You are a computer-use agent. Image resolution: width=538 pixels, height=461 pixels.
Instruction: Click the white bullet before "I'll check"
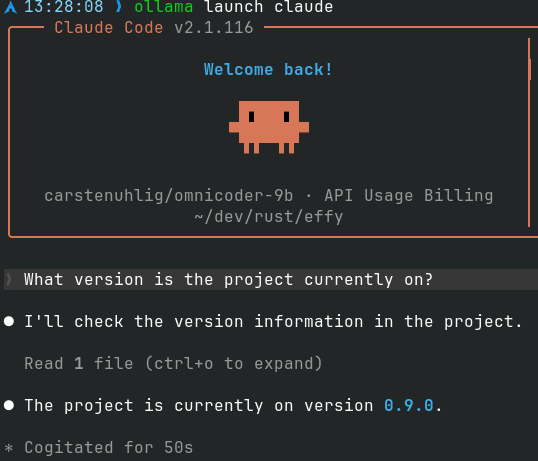coord(9,321)
